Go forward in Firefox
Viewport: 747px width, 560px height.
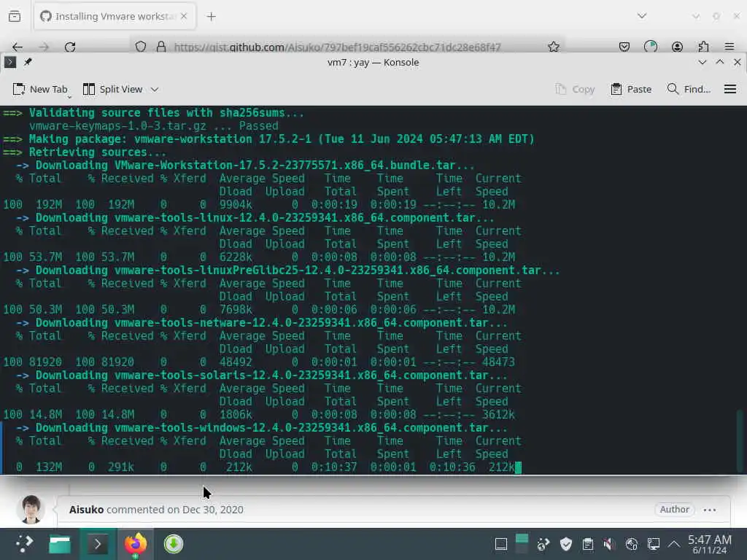point(44,47)
